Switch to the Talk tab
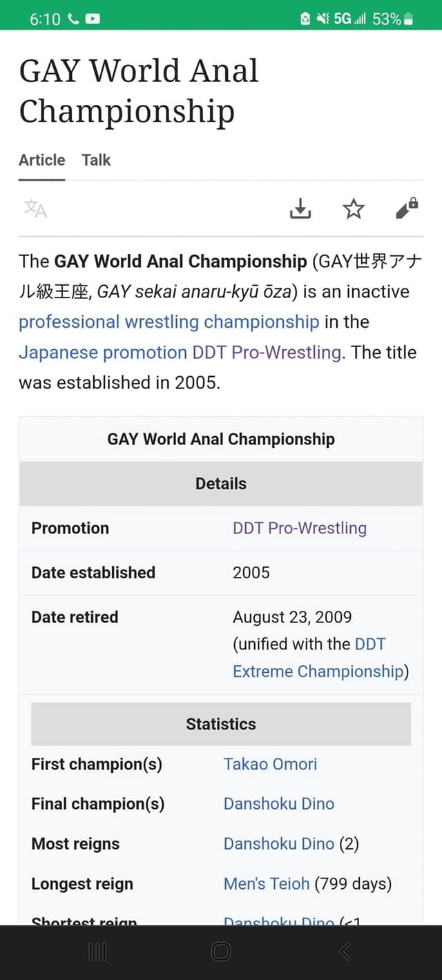This screenshot has height=980, width=442. point(96,160)
